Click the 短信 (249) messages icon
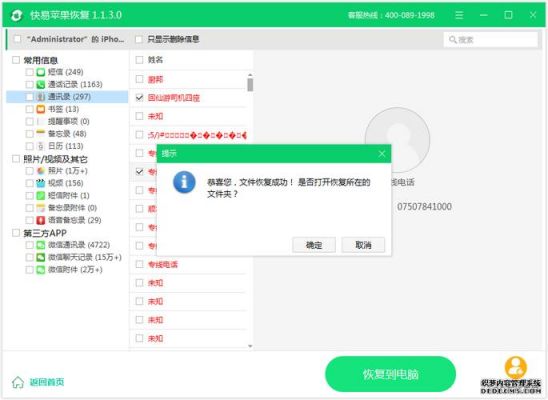This screenshot has width=548, height=400. point(41,72)
